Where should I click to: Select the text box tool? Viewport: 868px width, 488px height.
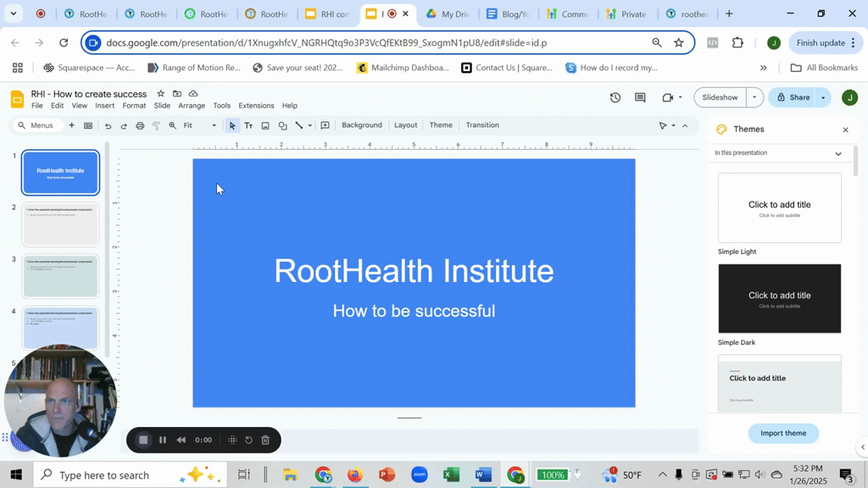248,125
